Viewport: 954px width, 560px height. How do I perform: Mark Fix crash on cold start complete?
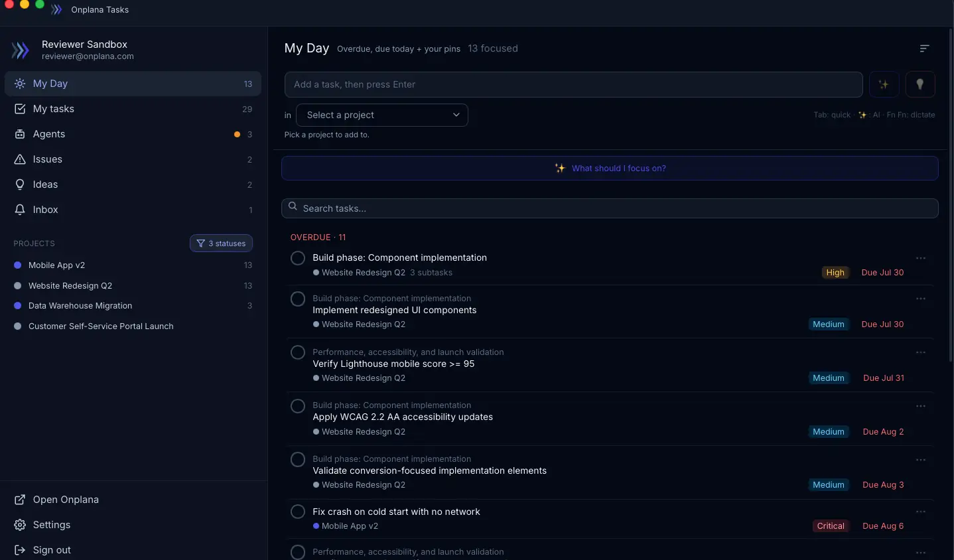coord(298,512)
